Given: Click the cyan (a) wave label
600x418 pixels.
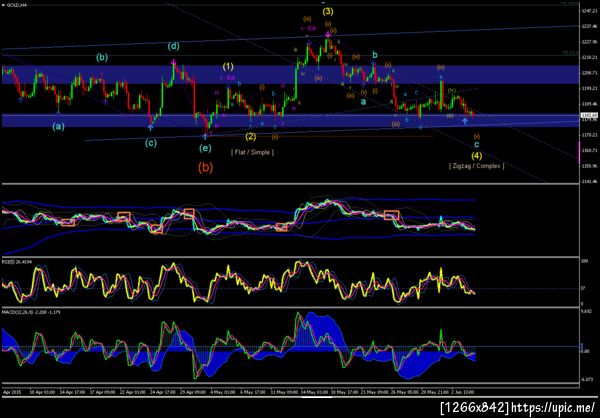Looking at the screenshot, I should (59, 126).
